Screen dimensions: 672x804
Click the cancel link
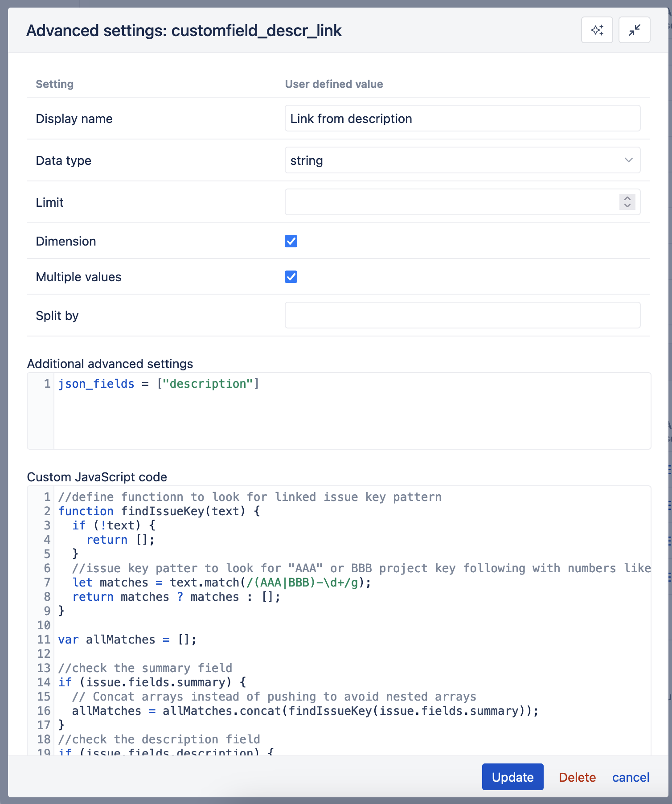pos(631,777)
